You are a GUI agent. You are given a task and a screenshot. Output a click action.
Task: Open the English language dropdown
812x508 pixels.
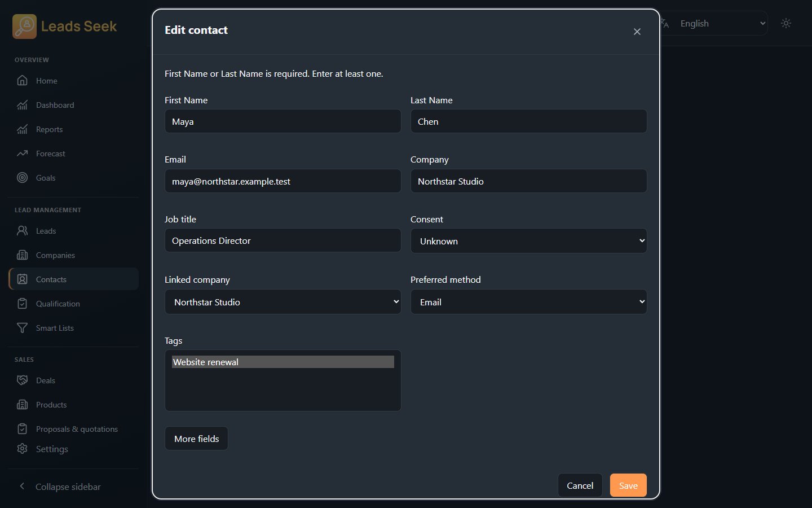coord(721,24)
